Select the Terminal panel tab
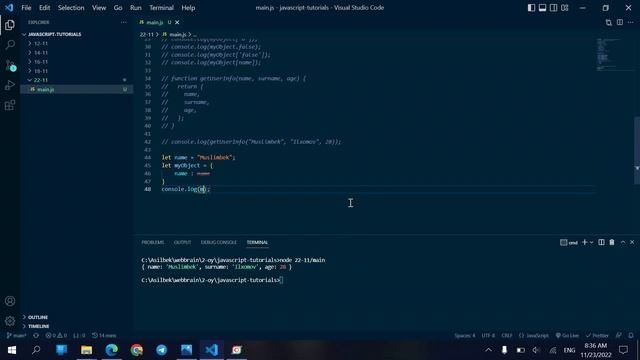This screenshot has width=640, height=360. click(257, 242)
